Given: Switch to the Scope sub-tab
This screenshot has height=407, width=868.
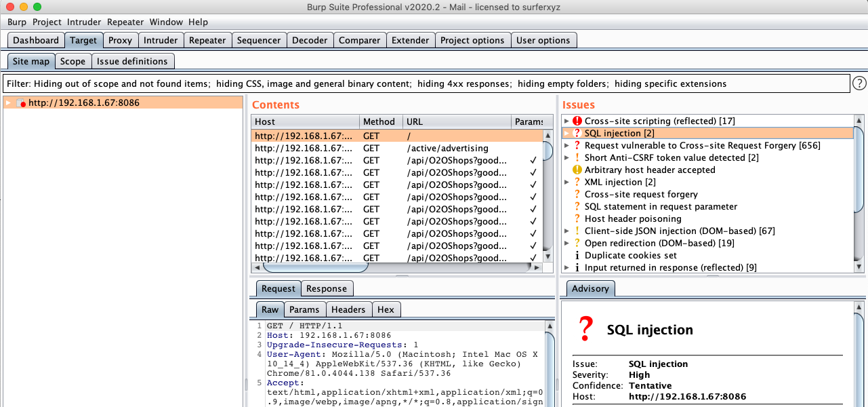Looking at the screenshot, I should (x=73, y=61).
